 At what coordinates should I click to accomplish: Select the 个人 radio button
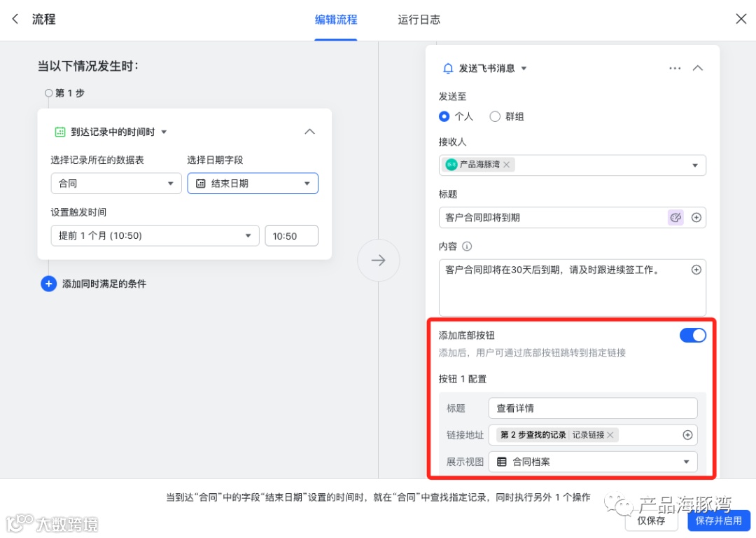tap(444, 116)
